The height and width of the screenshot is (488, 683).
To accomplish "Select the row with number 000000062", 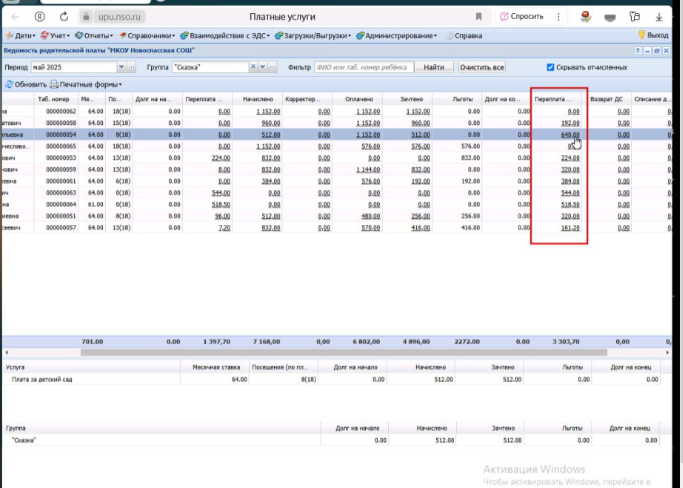I will click(x=336, y=112).
